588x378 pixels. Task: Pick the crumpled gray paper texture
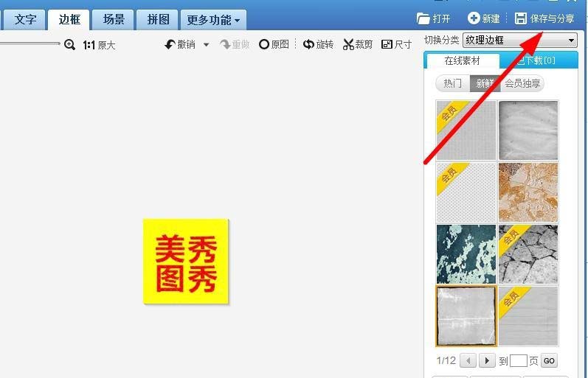[x=528, y=130]
